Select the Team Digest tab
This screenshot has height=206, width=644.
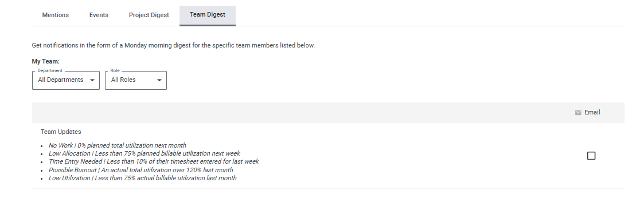(x=208, y=15)
